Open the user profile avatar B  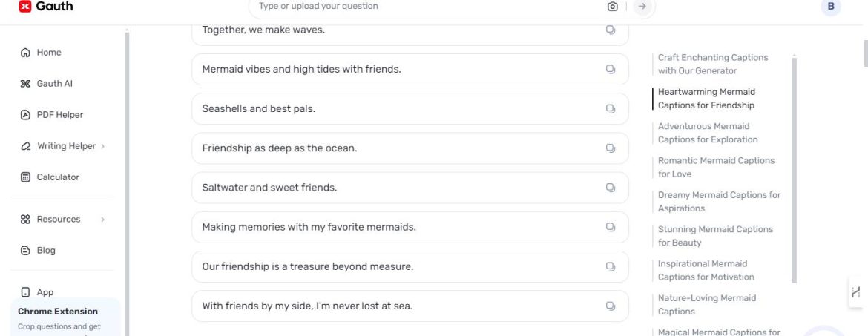[x=830, y=7]
